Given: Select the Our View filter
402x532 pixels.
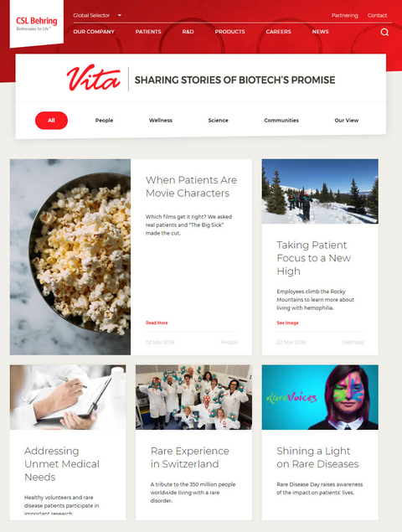Looking at the screenshot, I should click(347, 121).
